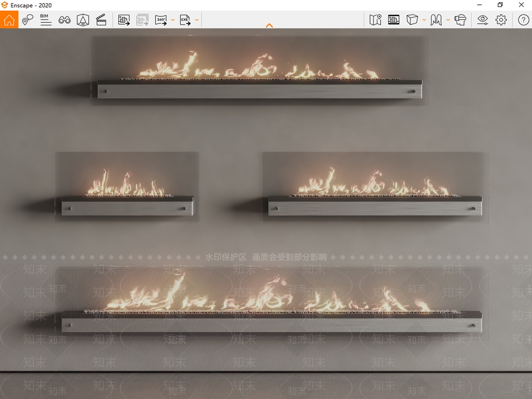
Task: Open the navigation mode dropdown arrow
Action: point(448,20)
